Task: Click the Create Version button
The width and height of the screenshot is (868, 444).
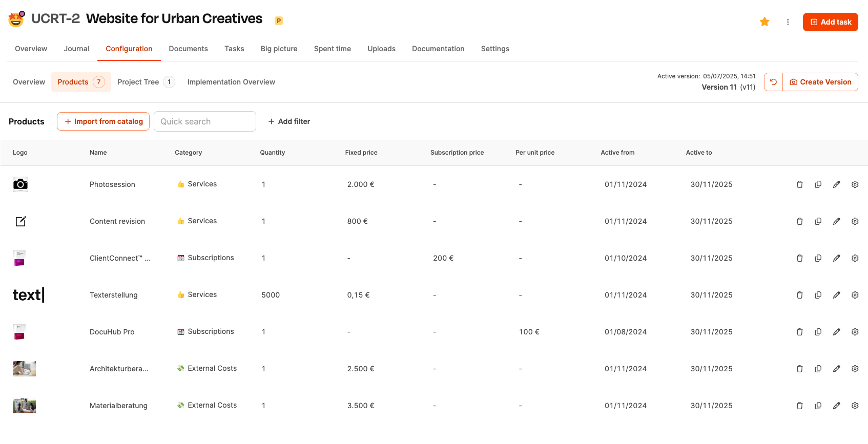Action: tap(820, 82)
